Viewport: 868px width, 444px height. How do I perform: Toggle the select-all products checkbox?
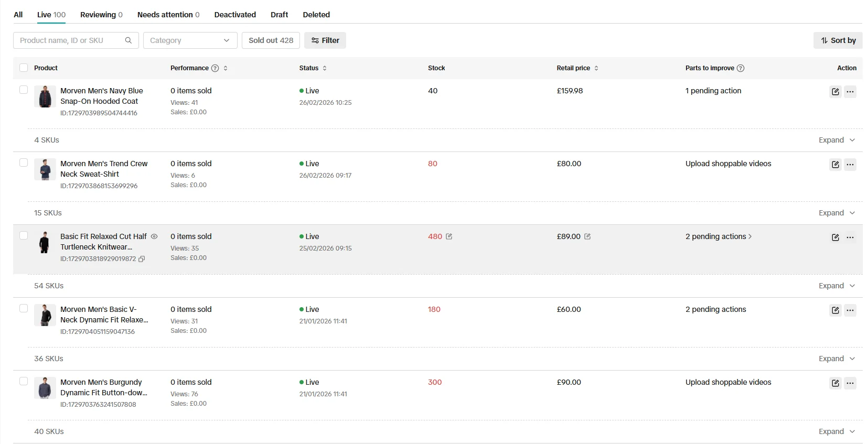click(x=24, y=68)
